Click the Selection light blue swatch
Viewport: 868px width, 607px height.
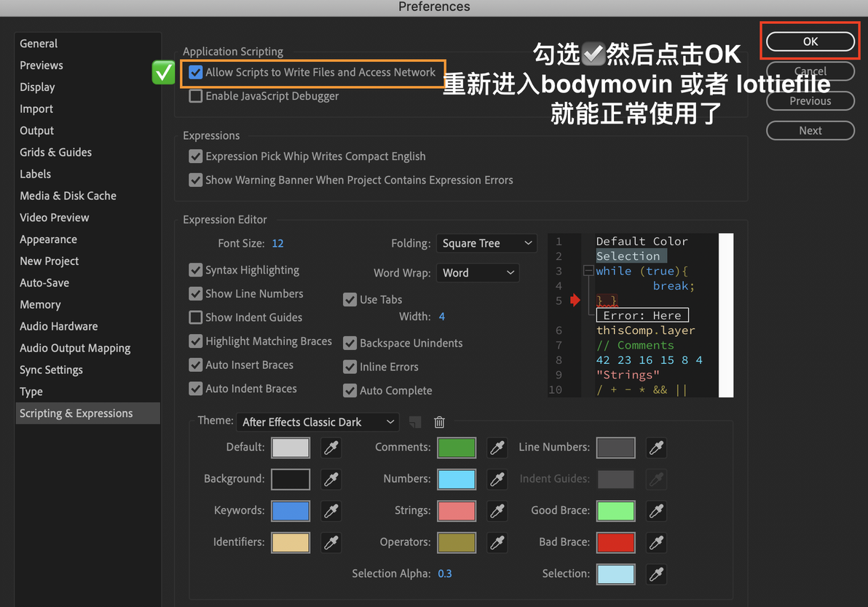pyautogui.click(x=615, y=574)
